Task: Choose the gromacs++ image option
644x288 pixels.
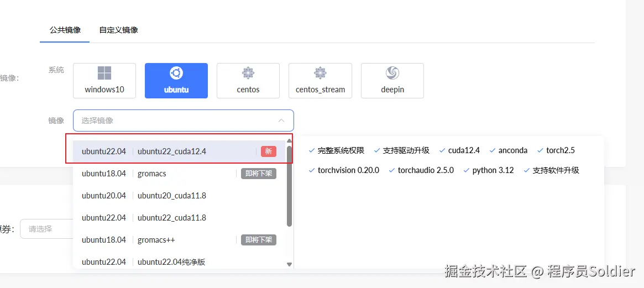Action: 179,239
